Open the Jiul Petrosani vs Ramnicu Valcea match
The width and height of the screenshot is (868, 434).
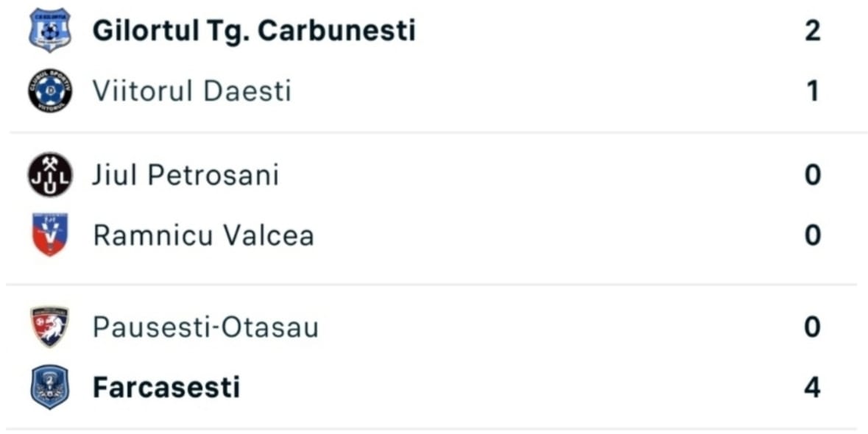pyautogui.click(x=434, y=208)
